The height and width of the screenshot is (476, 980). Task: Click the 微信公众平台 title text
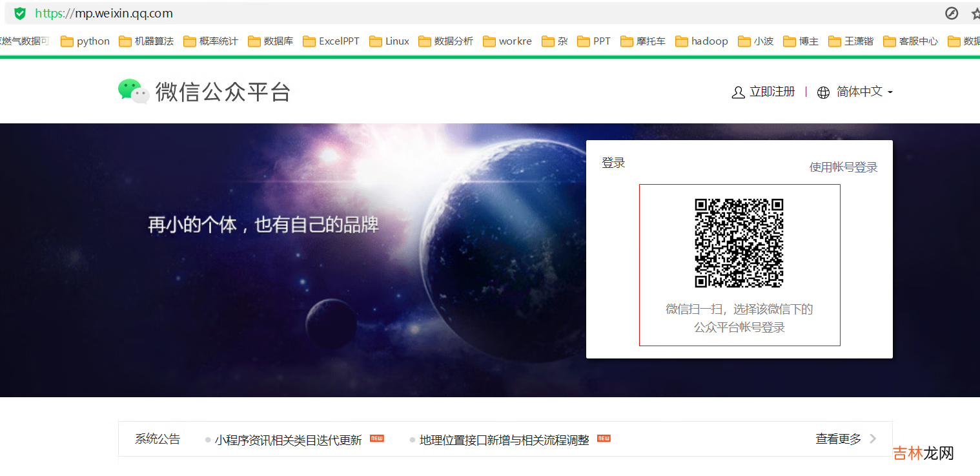(223, 92)
